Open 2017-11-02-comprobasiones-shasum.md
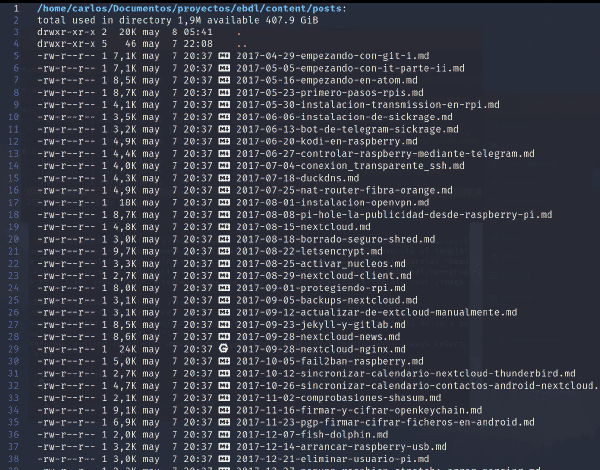The image size is (600, 470). coord(339,398)
